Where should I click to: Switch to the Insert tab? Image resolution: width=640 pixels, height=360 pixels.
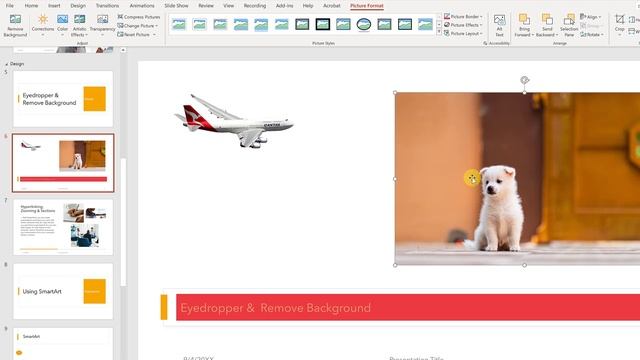click(x=54, y=6)
